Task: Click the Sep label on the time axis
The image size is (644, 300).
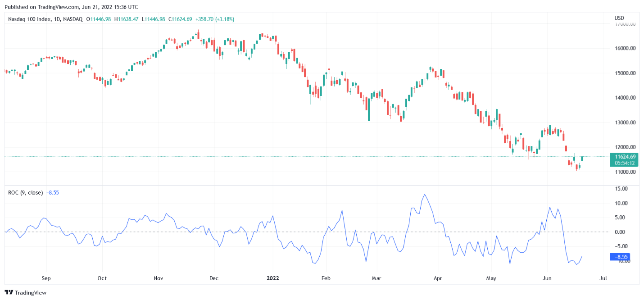Action: [46, 278]
